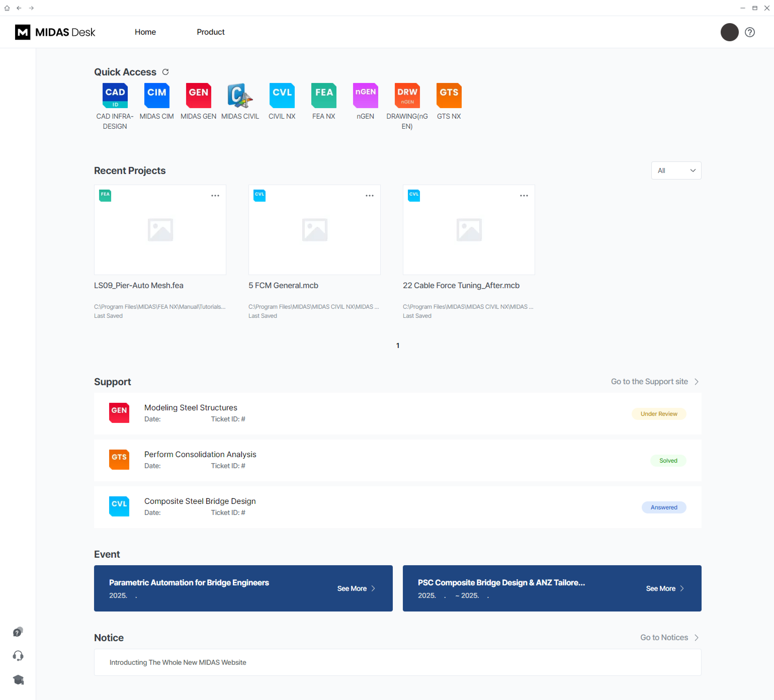Screen dimensions: 774x700
Task: Click the Solved status badge
Action: pyautogui.click(x=668, y=460)
